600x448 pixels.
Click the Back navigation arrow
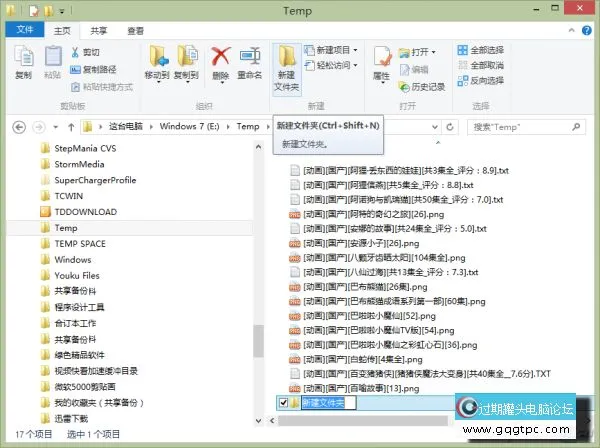pyautogui.click(x=19, y=127)
